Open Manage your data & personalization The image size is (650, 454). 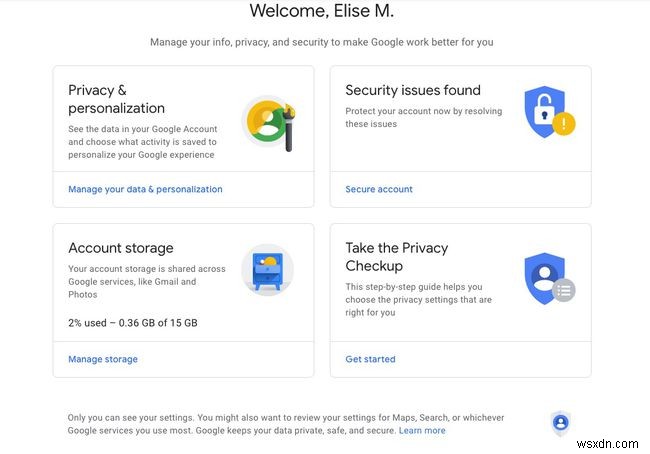coord(145,189)
